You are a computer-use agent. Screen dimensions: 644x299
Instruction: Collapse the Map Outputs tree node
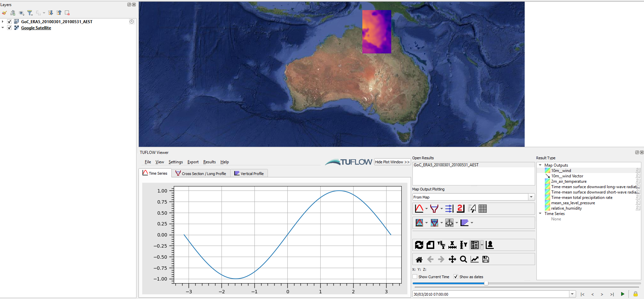[x=540, y=165]
